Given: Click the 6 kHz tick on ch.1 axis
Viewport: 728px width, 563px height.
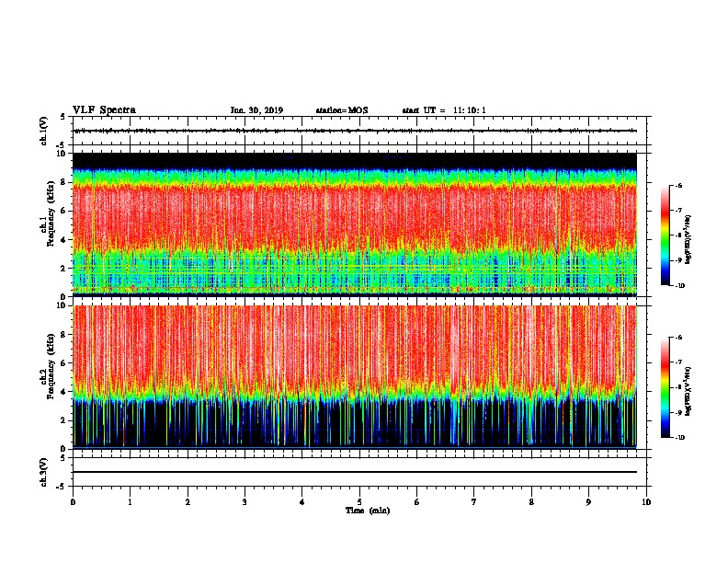Looking at the screenshot, I should [63, 211].
